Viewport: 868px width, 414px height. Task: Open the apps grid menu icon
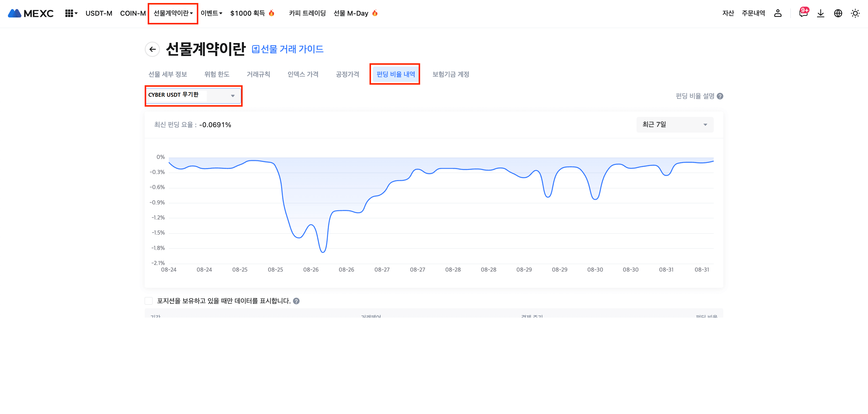[69, 13]
